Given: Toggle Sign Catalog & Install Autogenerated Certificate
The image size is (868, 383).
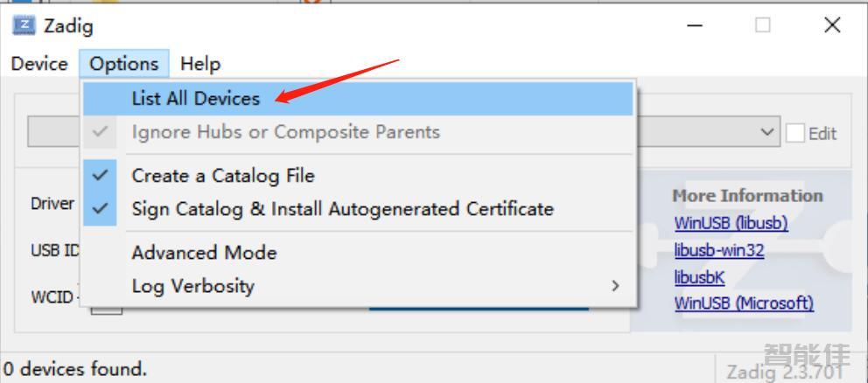Looking at the screenshot, I should 342,209.
